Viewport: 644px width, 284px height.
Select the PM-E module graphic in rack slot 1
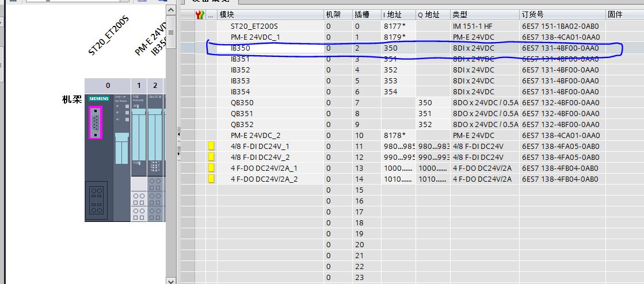(x=139, y=158)
